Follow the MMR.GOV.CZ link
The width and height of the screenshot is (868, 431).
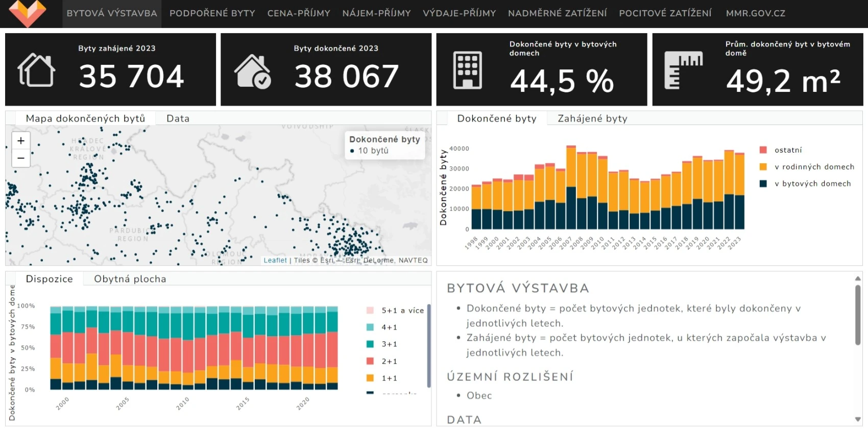point(756,13)
